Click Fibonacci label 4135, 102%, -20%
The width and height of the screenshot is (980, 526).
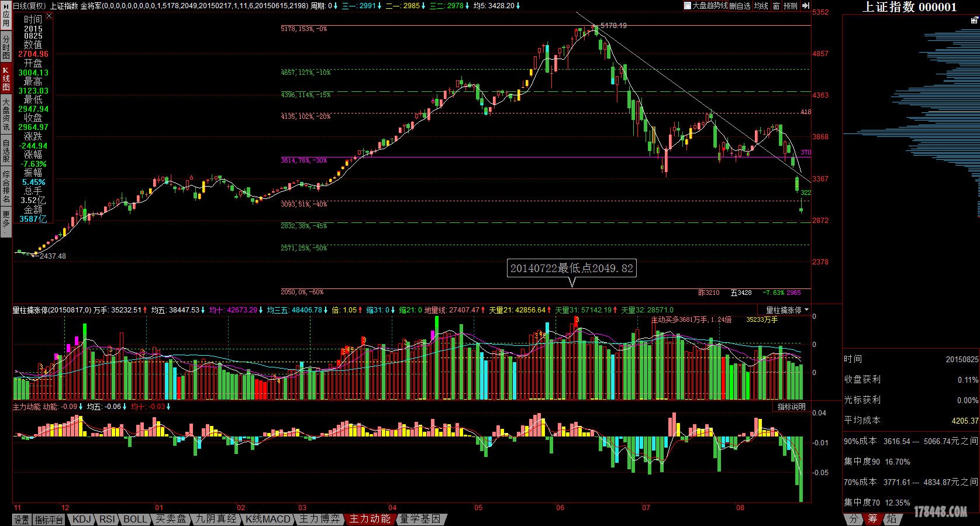point(306,116)
